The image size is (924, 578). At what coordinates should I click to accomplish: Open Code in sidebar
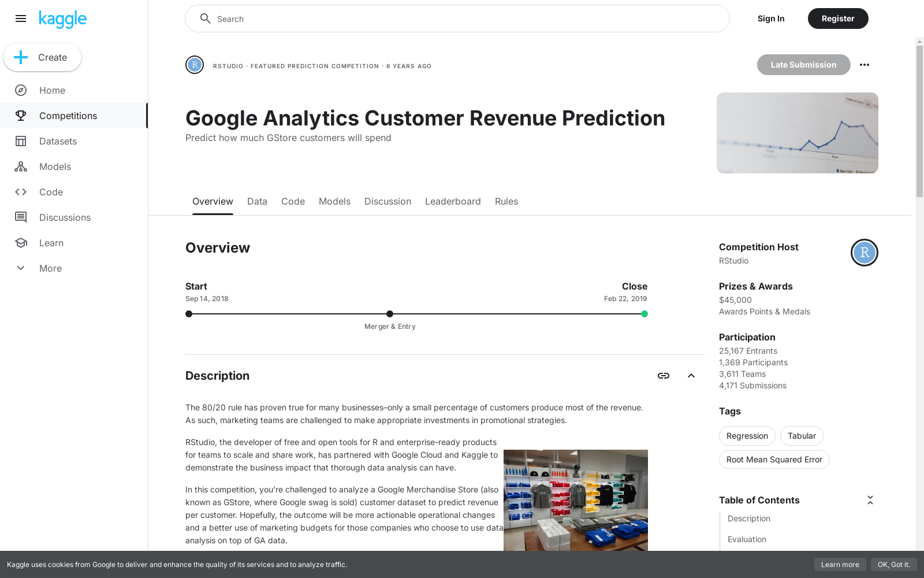[74, 192]
